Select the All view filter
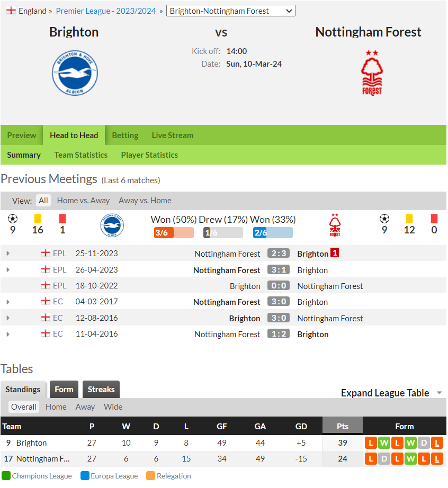448x488 pixels. [x=43, y=201]
